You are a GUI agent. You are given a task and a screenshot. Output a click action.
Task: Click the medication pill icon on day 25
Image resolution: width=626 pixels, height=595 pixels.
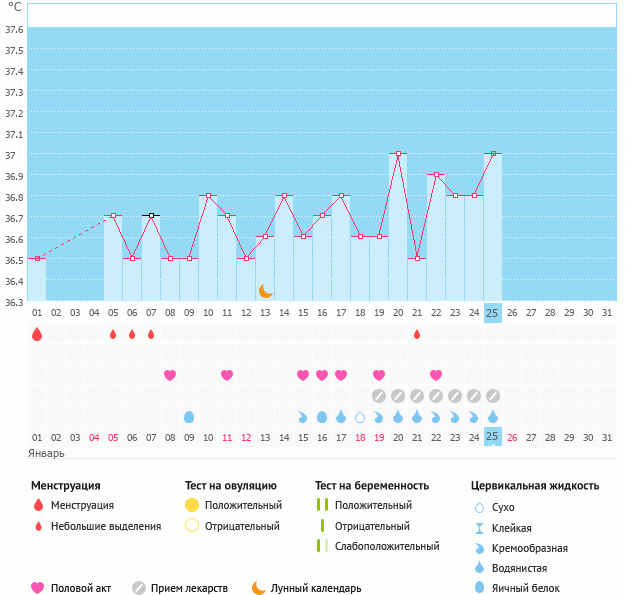click(x=493, y=396)
